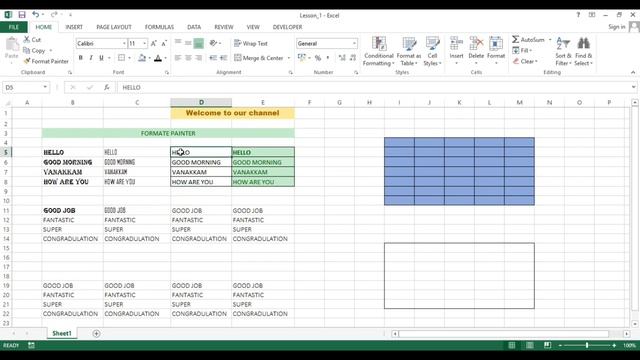
Task: Adjust the zoom slider handle
Action: click(x=587, y=345)
